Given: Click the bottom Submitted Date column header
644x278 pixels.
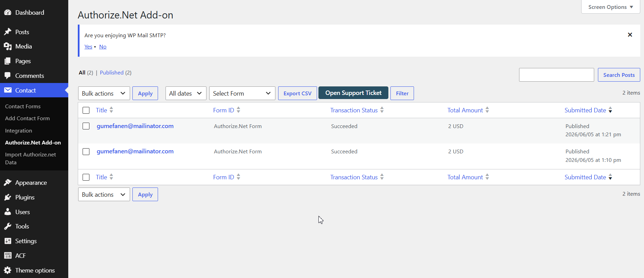Looking at the screenshot, I should pyautogui.click(x=585, y=177).
